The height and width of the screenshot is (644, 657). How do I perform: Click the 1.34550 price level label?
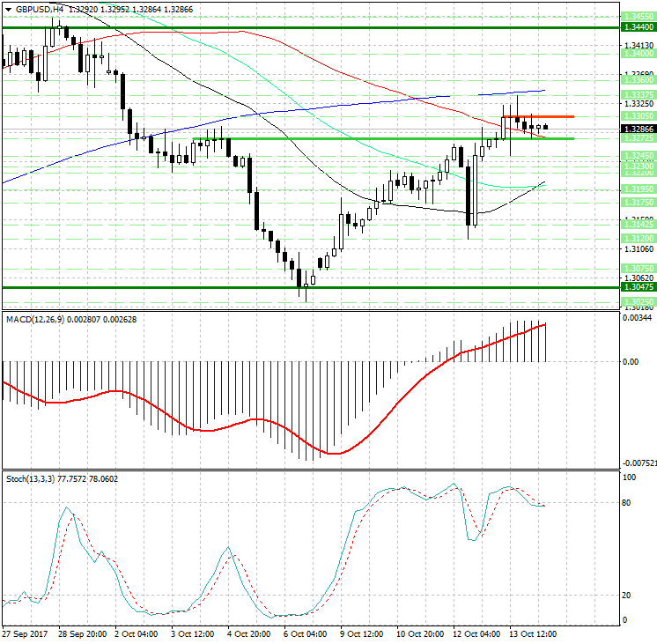[639, 17]
